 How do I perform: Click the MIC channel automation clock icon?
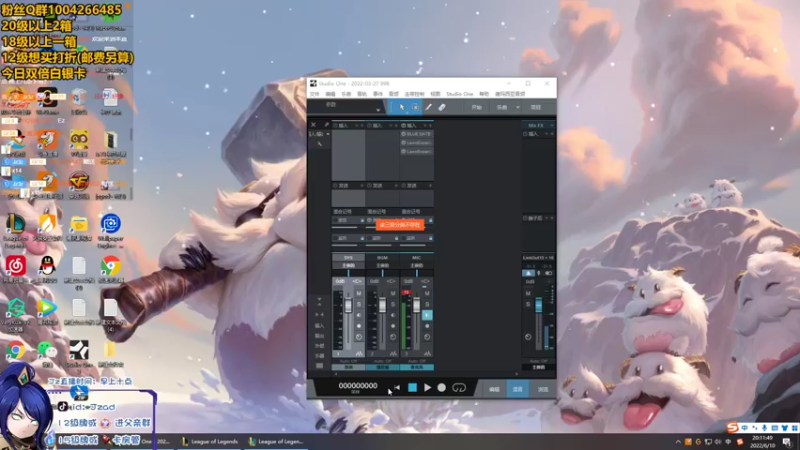427,337
